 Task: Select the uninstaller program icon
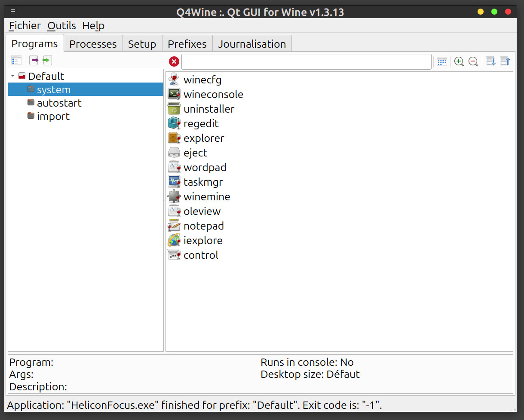tap(174, 109)
